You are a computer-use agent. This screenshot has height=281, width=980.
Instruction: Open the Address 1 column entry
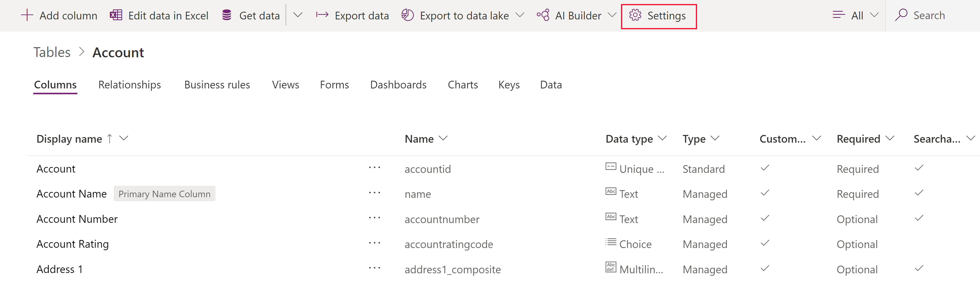tap(59, 269)
